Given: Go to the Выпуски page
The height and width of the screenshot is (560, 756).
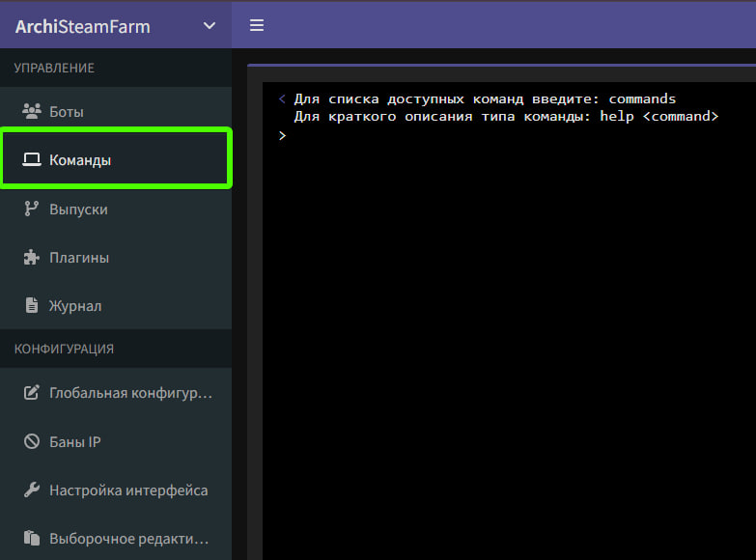Looking at the screenshot, I should pos(78,209).
